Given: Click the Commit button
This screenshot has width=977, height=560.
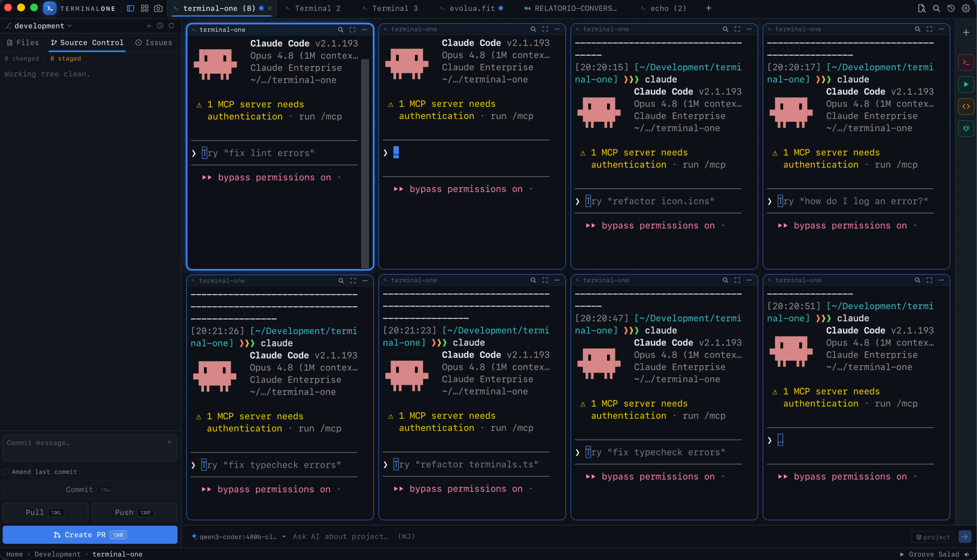Looking at the screenshot, I should 90,490.
